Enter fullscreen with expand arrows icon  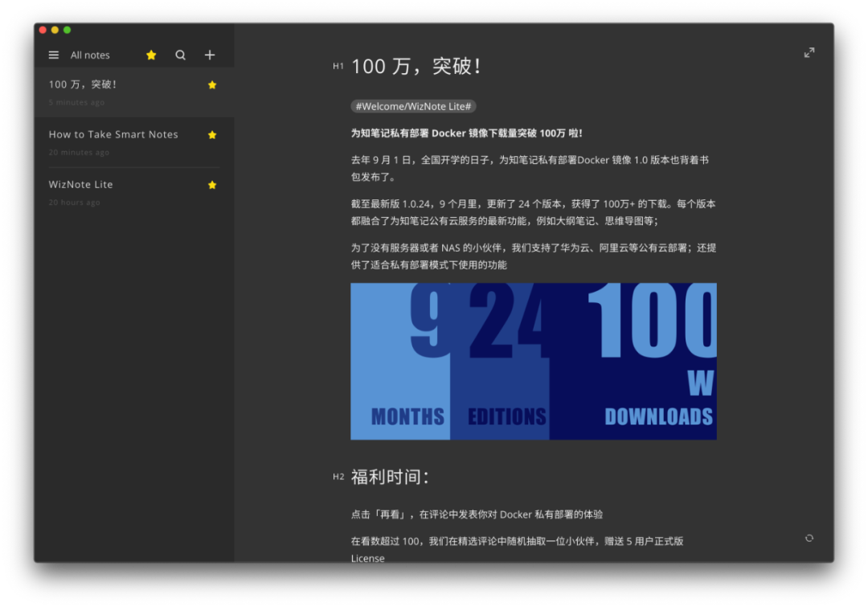tap(809, 52)
